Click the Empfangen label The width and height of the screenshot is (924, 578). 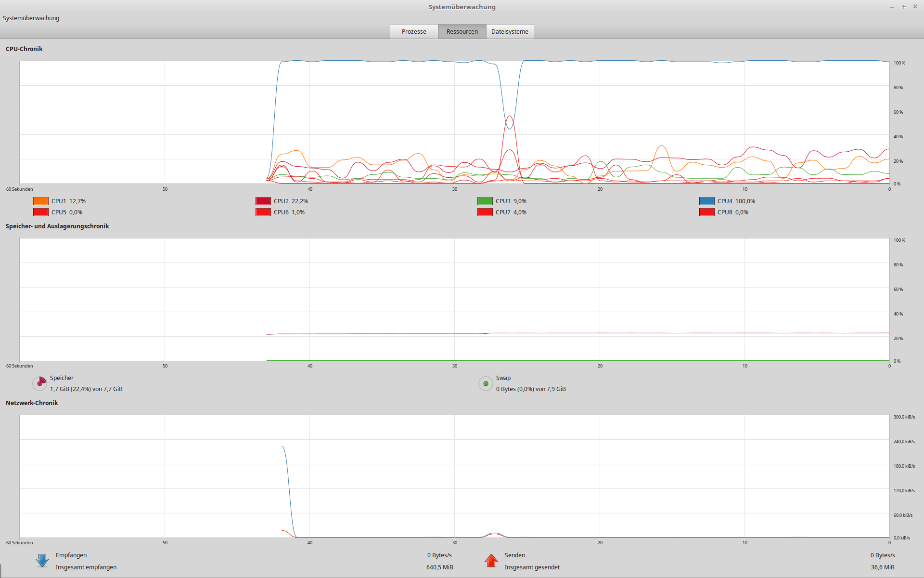71,555
